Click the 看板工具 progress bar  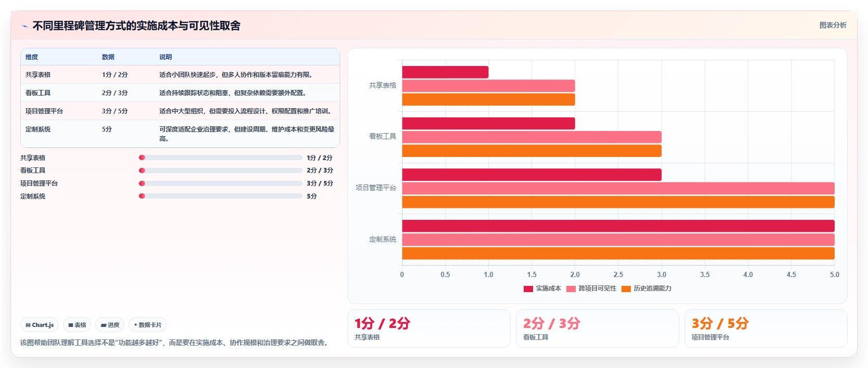(221, 170)
